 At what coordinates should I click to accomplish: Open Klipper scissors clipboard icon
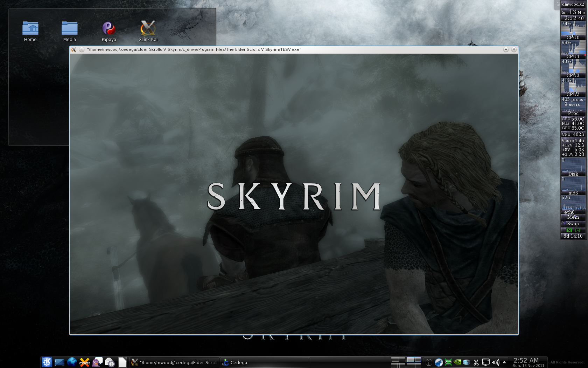(476, 362)
